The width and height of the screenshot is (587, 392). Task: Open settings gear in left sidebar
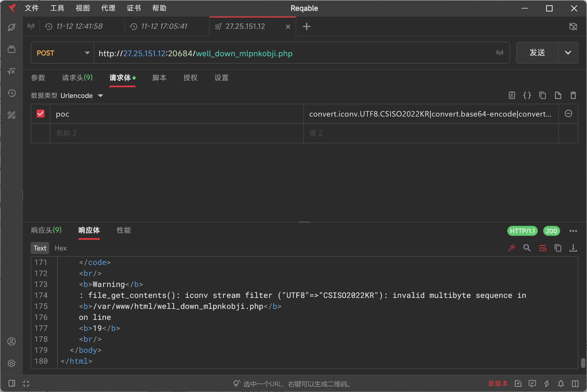[x=12, y=363]
